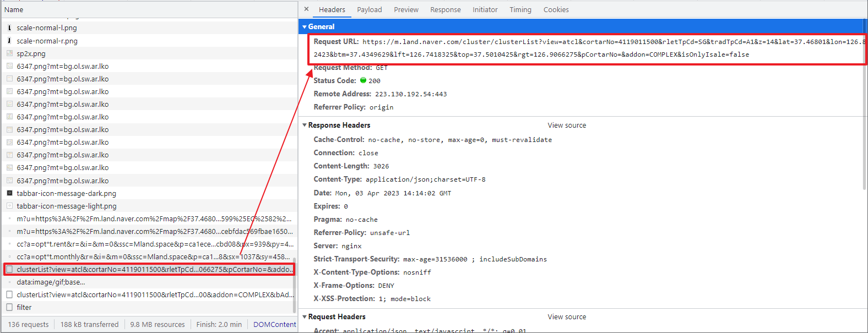Click the sp2x.png image icon
This screenshot has width=868, height=333.
click(x=9, y=53)
